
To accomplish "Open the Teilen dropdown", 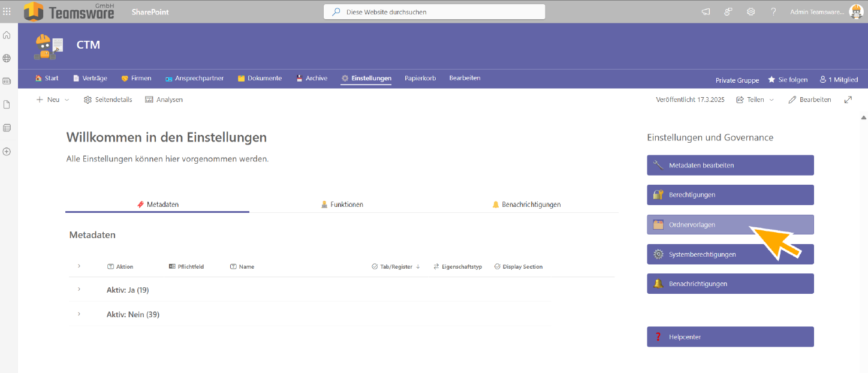I will tap(755, 100).
